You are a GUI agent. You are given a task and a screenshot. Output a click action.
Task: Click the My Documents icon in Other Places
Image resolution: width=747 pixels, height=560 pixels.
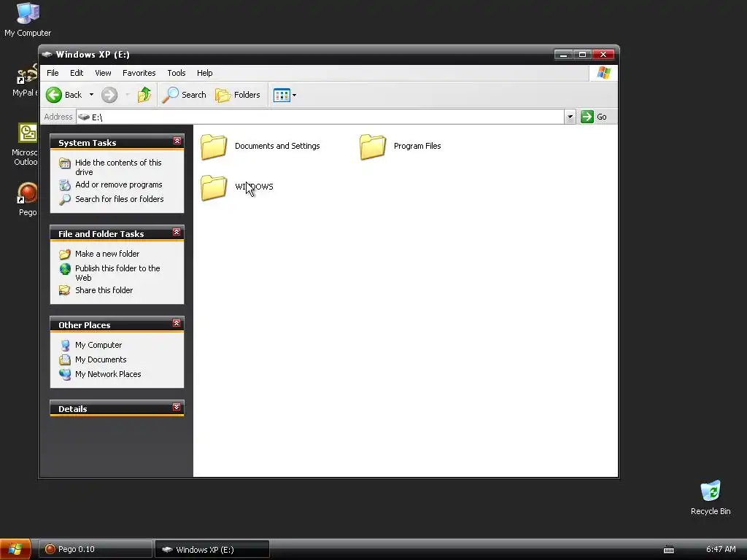(65, 359)
